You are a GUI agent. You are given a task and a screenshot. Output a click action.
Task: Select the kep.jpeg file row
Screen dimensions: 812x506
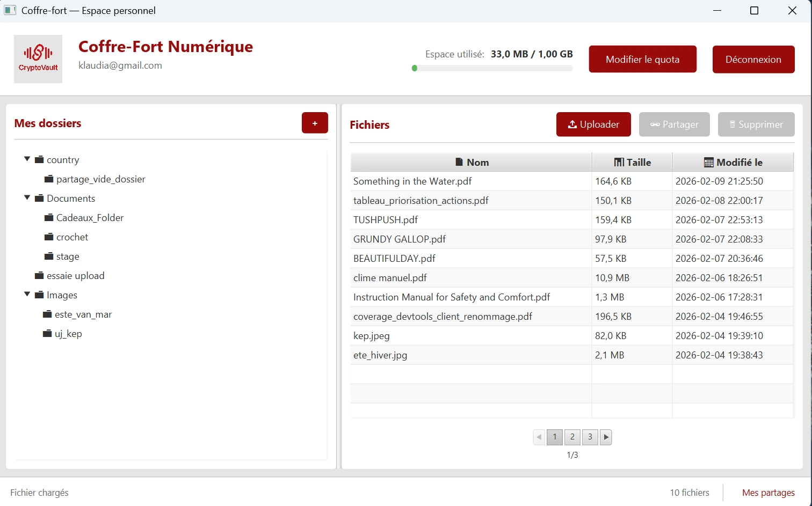470,335
